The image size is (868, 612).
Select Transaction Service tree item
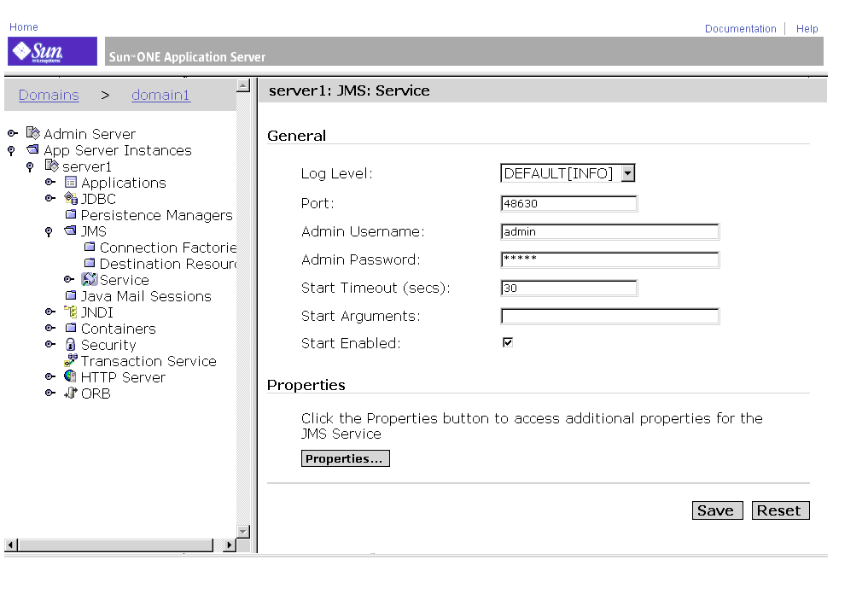tap(149, 361)
